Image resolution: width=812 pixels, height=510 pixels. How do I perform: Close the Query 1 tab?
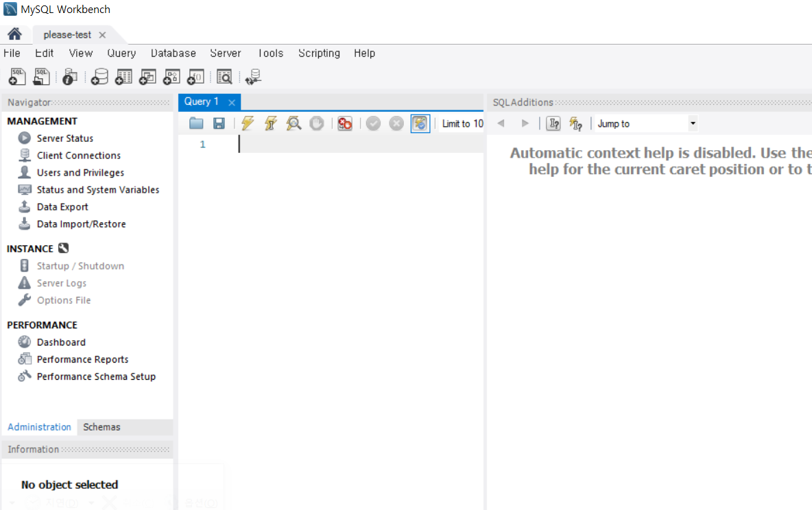point(232,103)
